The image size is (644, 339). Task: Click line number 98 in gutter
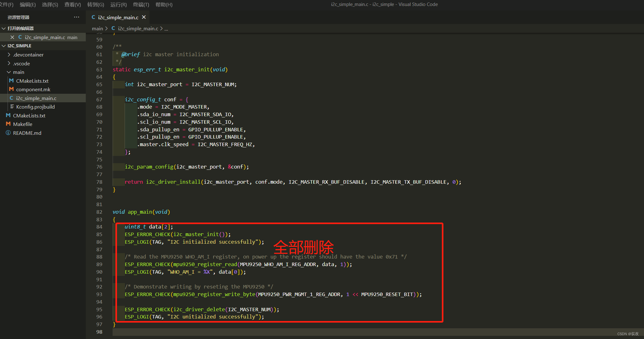tap(99, 332)
